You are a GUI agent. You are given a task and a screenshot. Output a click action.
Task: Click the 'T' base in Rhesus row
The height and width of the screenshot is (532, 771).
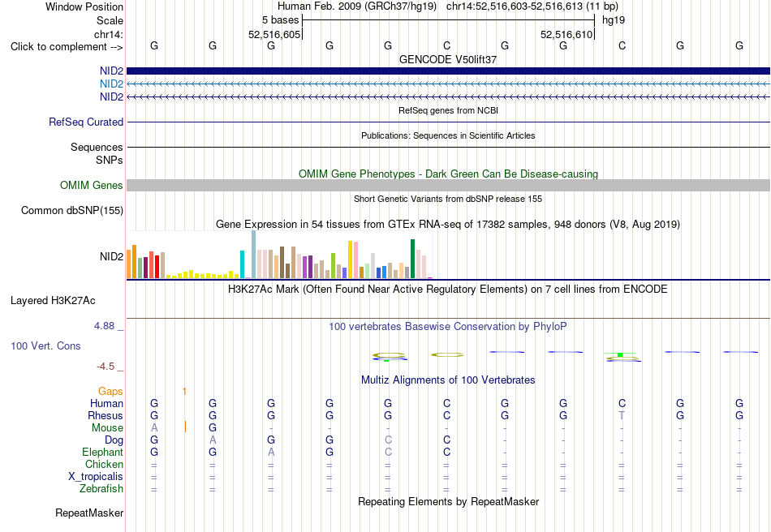pyautogui.click(x=622, y=415)
